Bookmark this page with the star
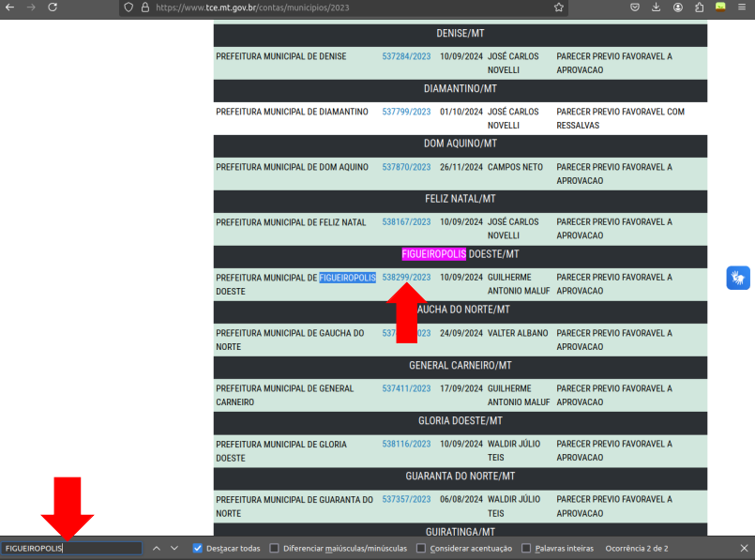This screenshot has width=755, height=560. [559, 8]
